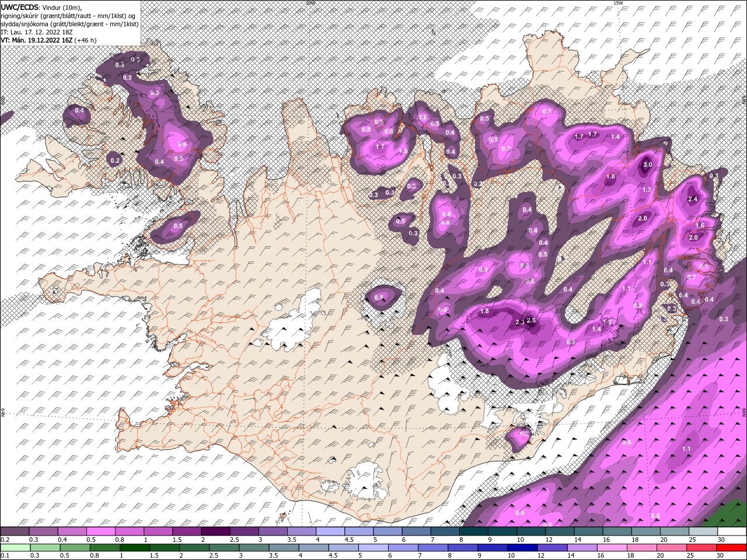Click the '2.6' snowfall value on the map
Image resolution: width=747 pixels, height=560 pixels.
(x=531, y=320)
